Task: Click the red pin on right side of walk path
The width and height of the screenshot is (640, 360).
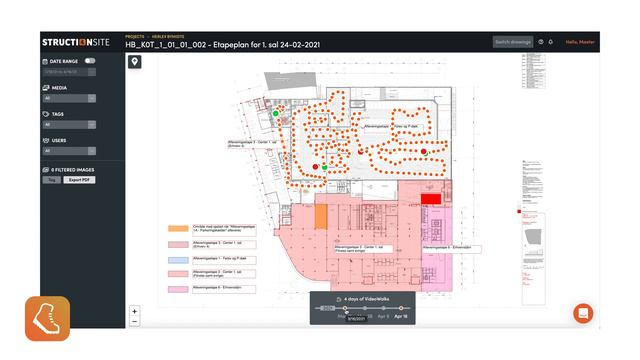Action: (x=424, y=151)
